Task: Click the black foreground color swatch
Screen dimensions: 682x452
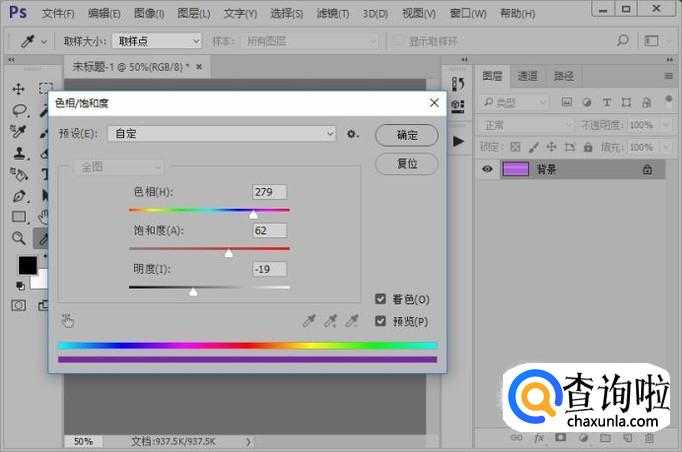Action: [x=27, y=266]
